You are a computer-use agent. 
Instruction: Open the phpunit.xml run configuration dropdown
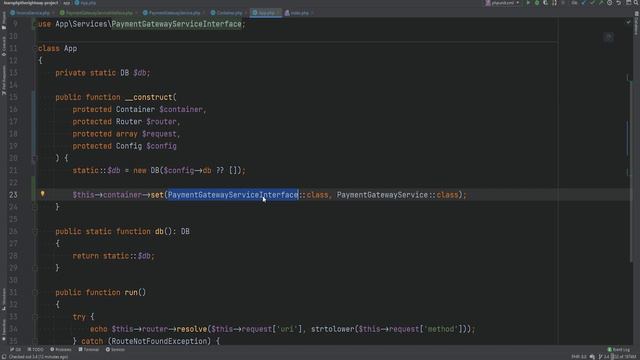pos(502,3)
